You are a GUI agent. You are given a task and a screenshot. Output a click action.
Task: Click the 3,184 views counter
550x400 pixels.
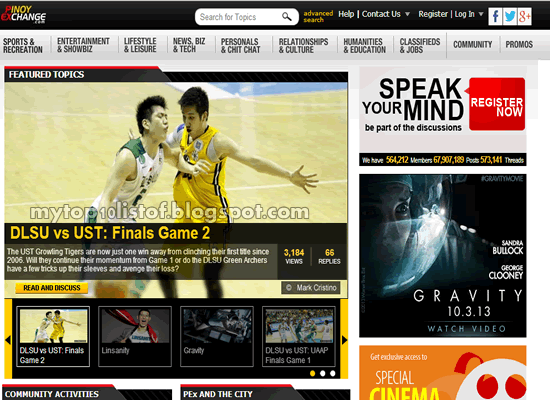click(294, 256)
